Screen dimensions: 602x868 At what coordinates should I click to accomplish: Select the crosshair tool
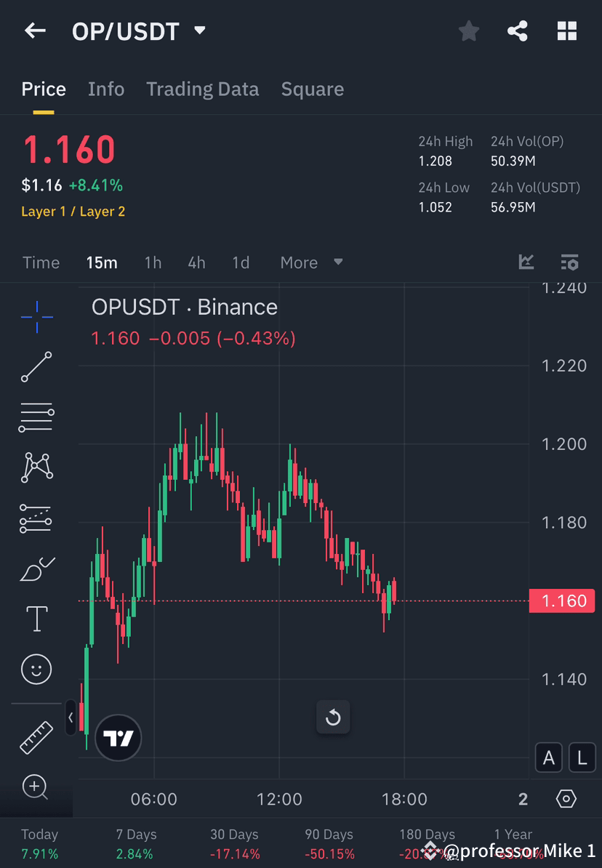(x=36, y=316)
